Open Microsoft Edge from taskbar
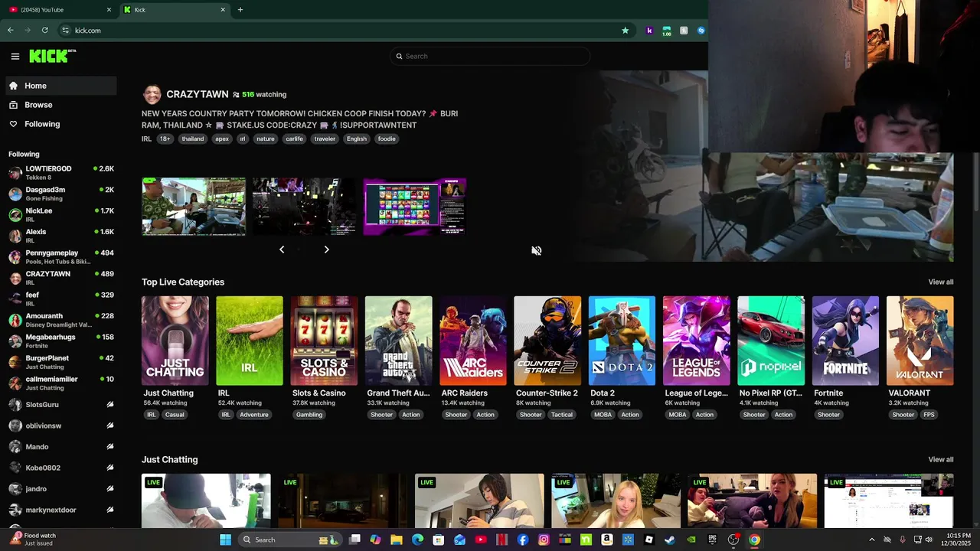 pos(417,540)
